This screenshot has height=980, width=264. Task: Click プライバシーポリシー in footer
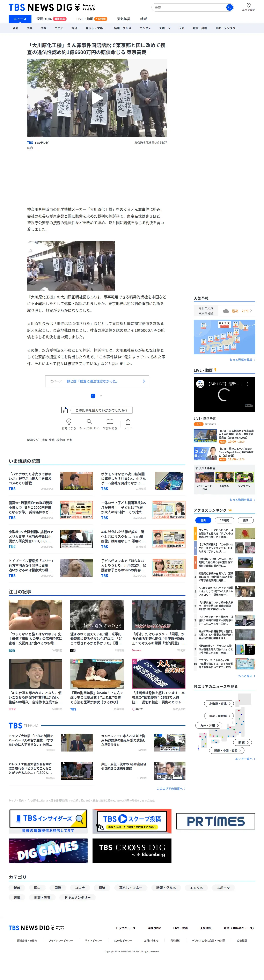coord(61,941)
